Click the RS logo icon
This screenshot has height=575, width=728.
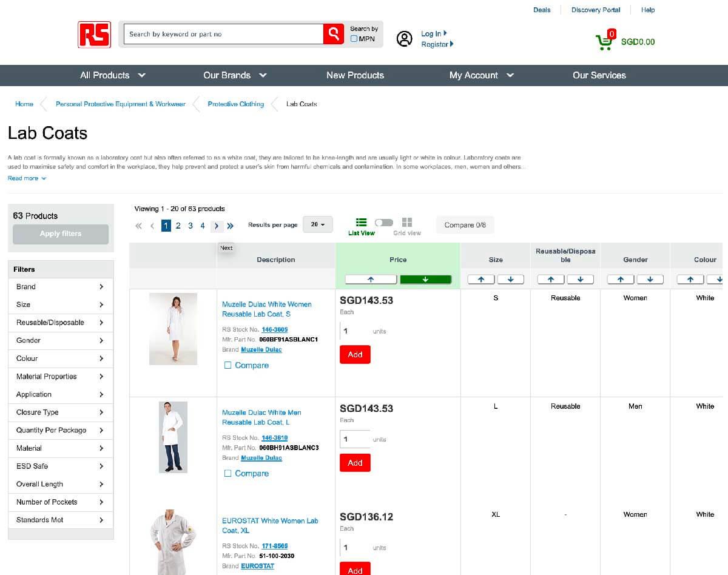94,35
